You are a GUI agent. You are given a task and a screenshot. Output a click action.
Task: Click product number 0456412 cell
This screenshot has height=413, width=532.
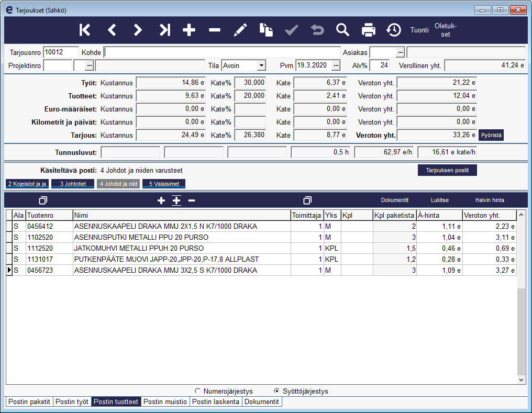(50, 226)
